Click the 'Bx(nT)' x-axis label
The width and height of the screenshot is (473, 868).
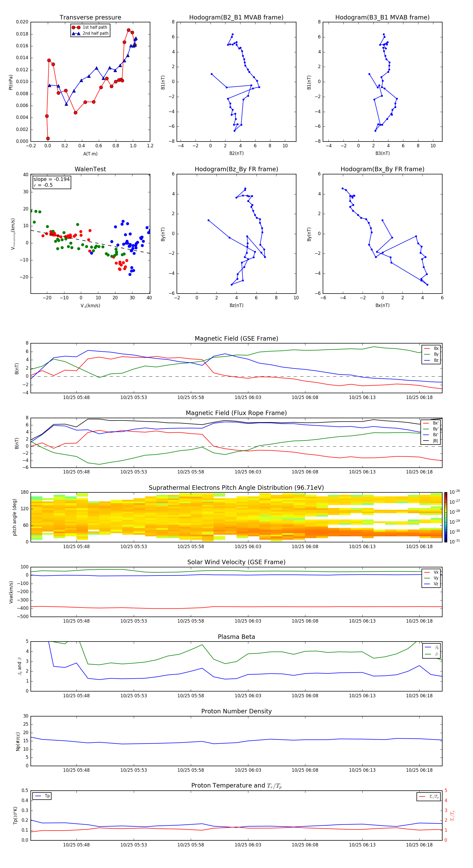tap(382, 305)
